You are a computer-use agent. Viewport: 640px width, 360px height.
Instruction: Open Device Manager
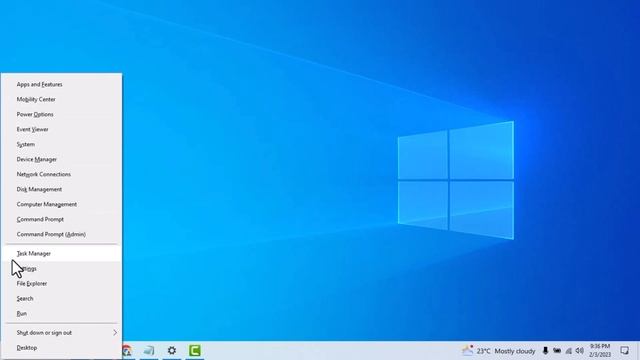(x=61, y=160)
